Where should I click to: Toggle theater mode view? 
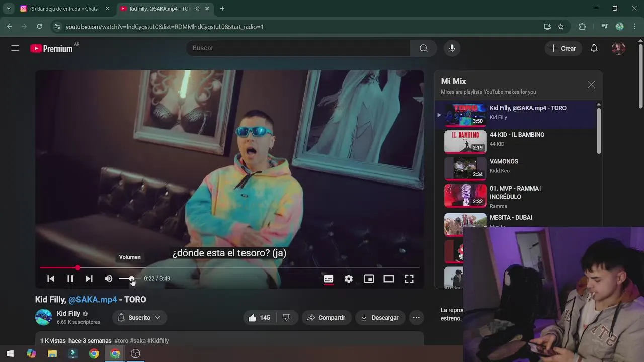[389, 279]
